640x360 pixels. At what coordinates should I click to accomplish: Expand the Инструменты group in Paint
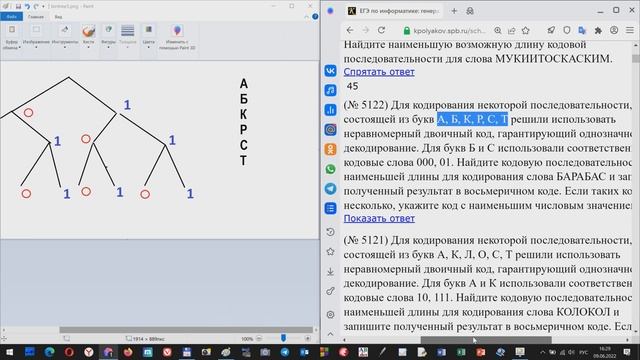pos(64,38)
